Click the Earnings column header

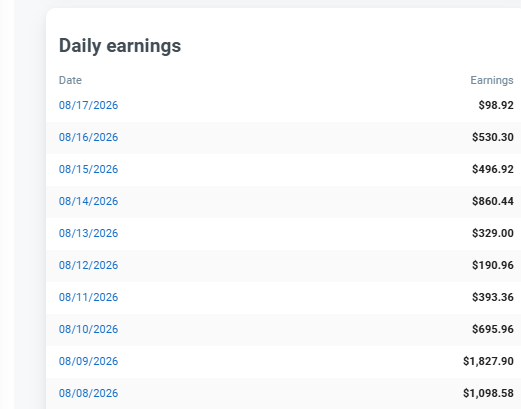492,80
